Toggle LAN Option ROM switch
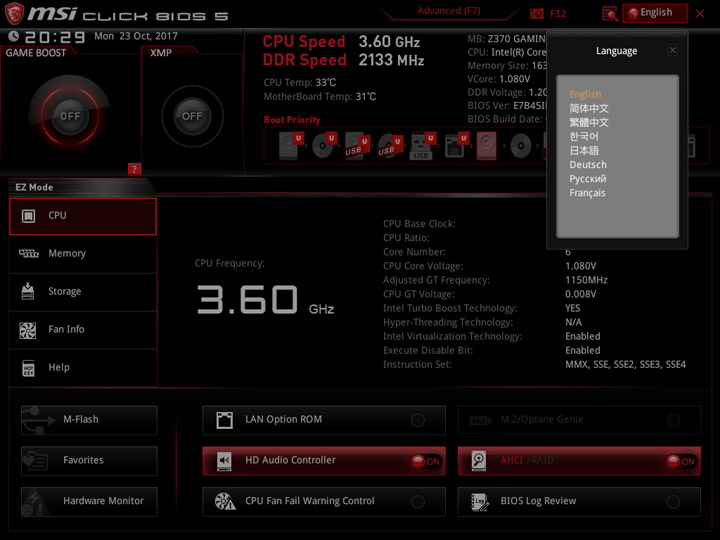The width and height of the screenshot is (720, 540). tap(418, 420)
